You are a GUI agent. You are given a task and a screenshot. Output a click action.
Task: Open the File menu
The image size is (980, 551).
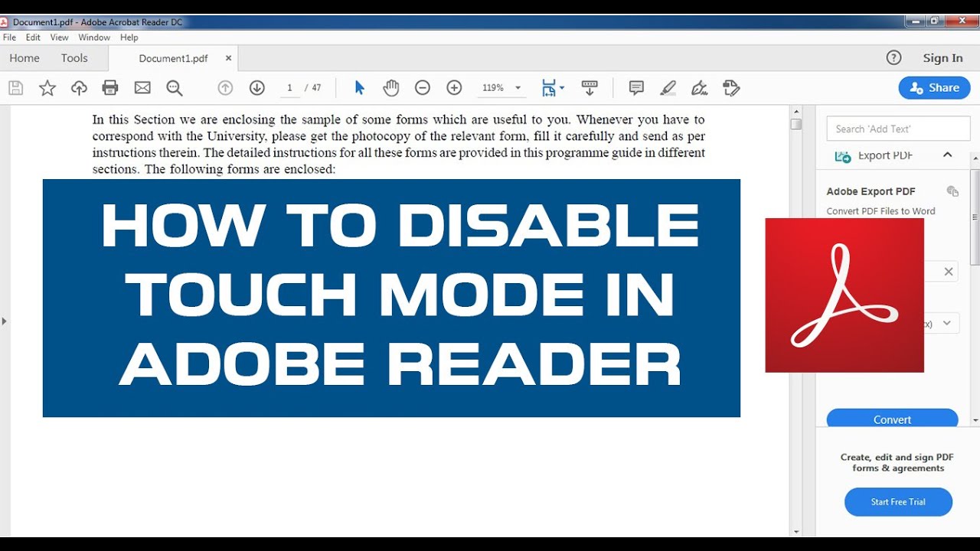point(9,37)
